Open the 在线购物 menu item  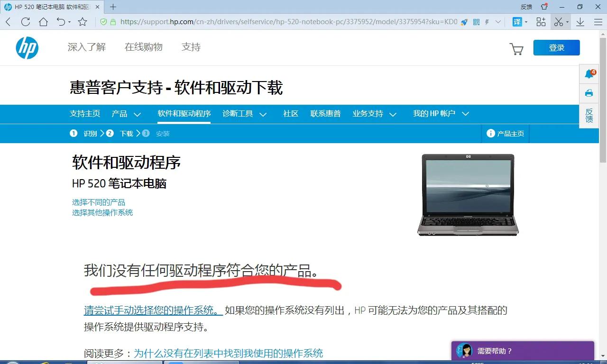pos(143,47)
